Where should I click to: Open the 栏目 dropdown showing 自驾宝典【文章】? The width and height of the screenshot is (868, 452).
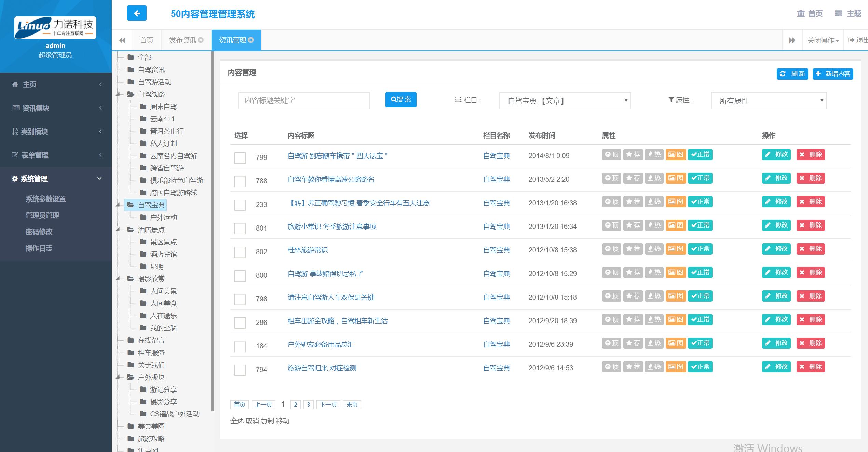565,101
